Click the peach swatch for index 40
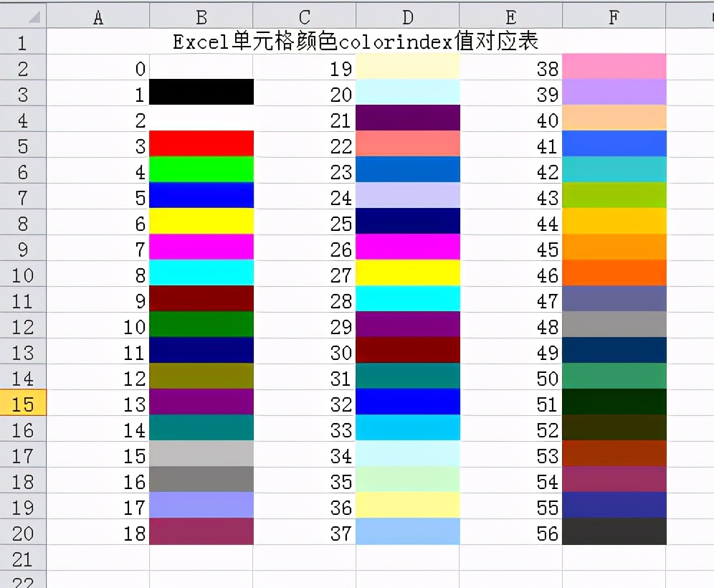The image size is (714, 588). point(614,118)
